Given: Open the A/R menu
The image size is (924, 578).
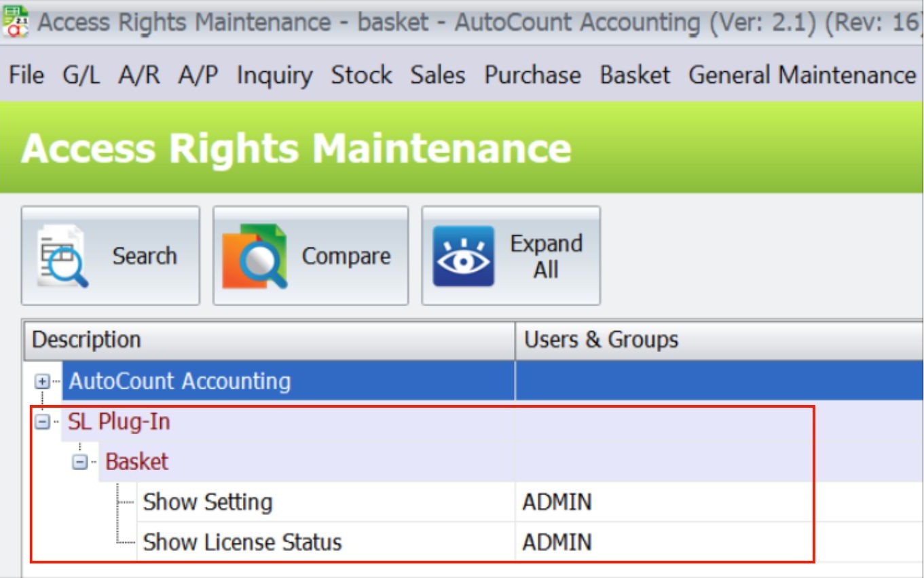Looking at the screenshot, I should (138, 75).
